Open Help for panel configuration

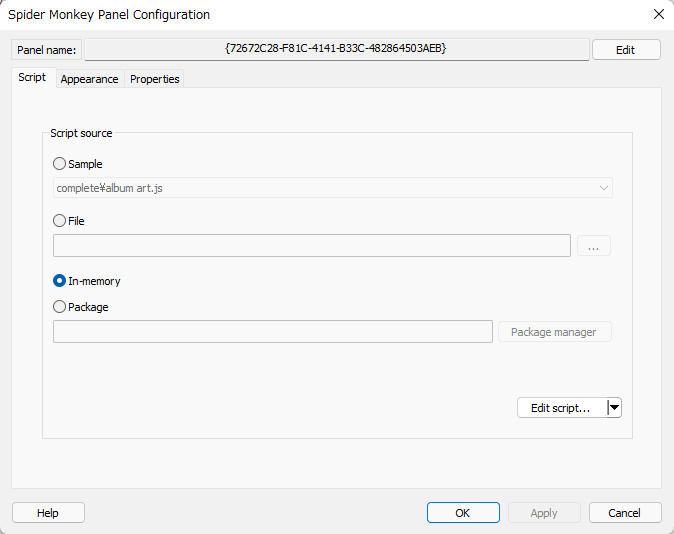click(48, 513)
